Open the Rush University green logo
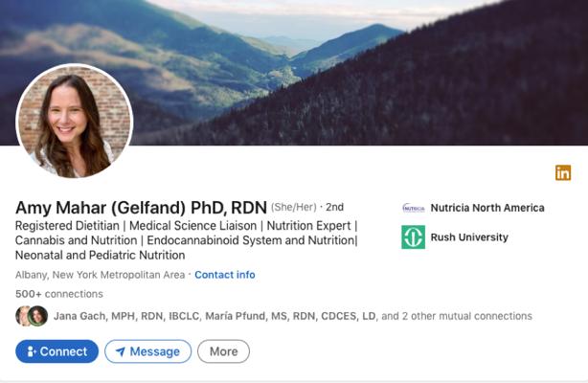Viewport: 588px width, 383px height. (414, 237)
